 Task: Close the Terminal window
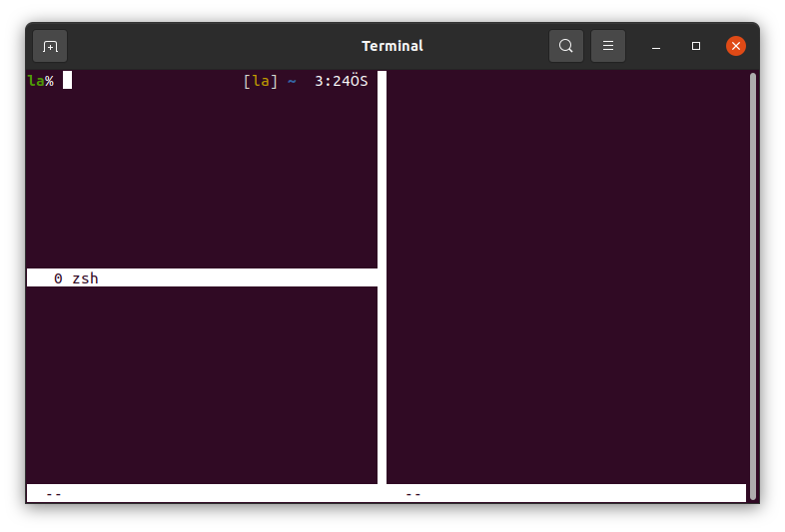point(736,46)
